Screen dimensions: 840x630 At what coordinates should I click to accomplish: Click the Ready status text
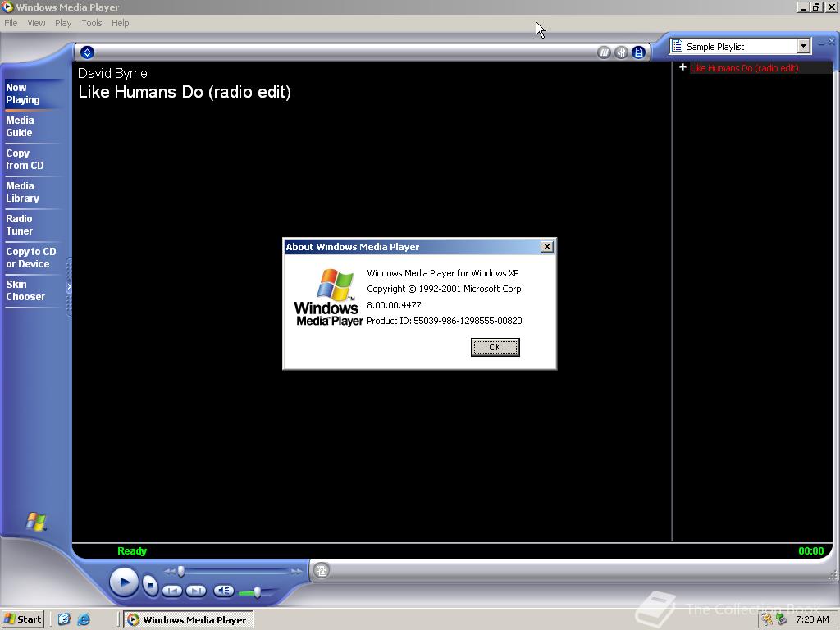[132, 550]
